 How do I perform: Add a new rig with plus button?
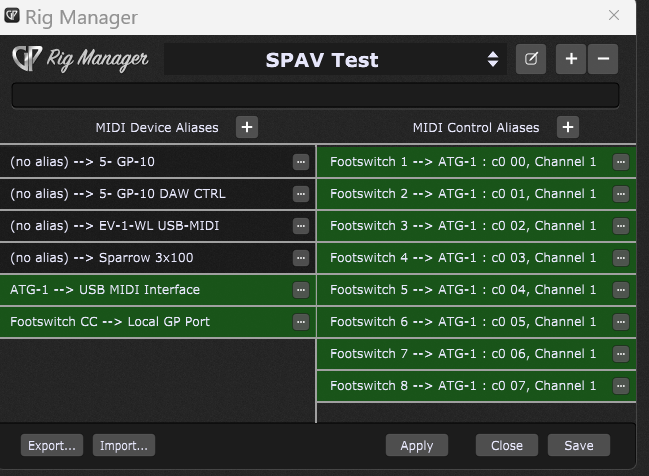pos(571,59)
